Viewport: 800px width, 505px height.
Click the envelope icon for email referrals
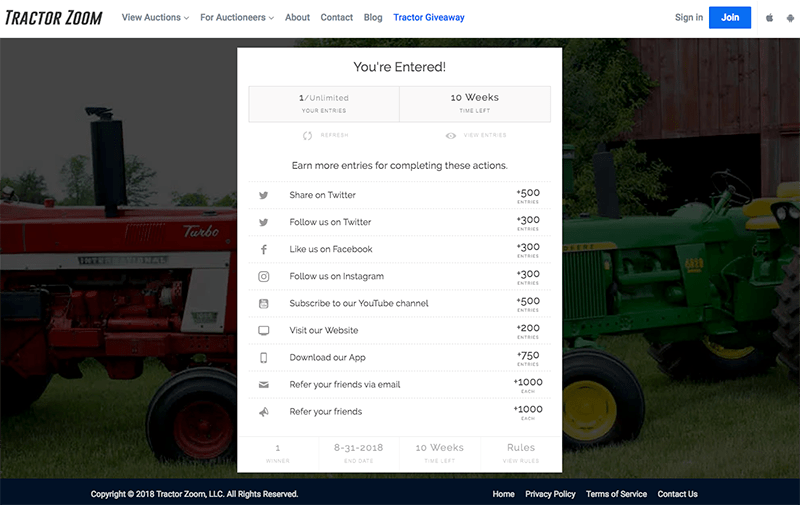[x=263, y=385]
